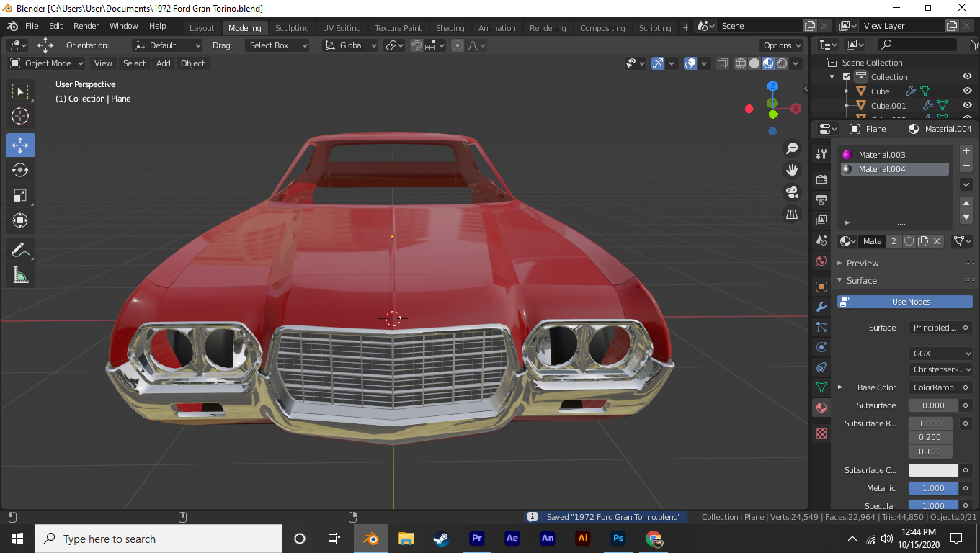
Task: Open the Physics properties tab
Action: (821, 347)
